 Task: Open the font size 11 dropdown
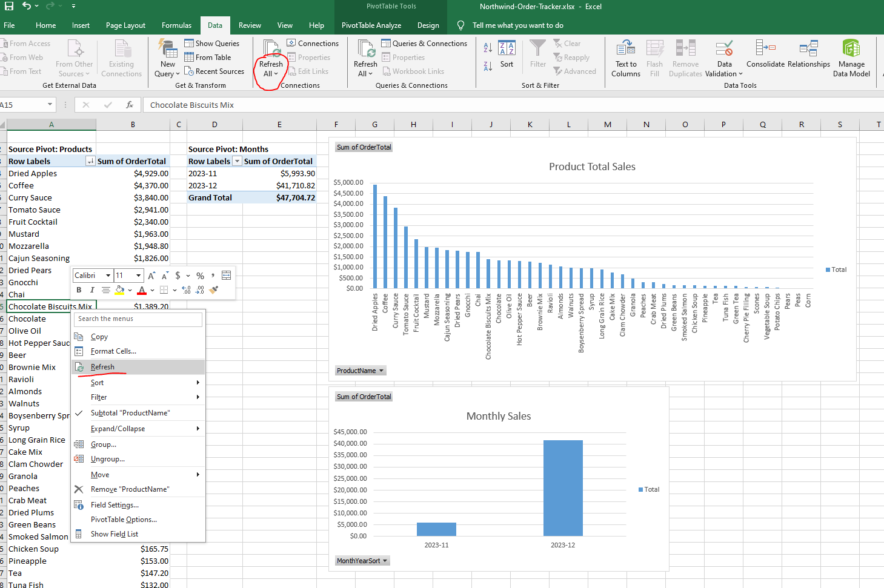click(x=139, y=276)
